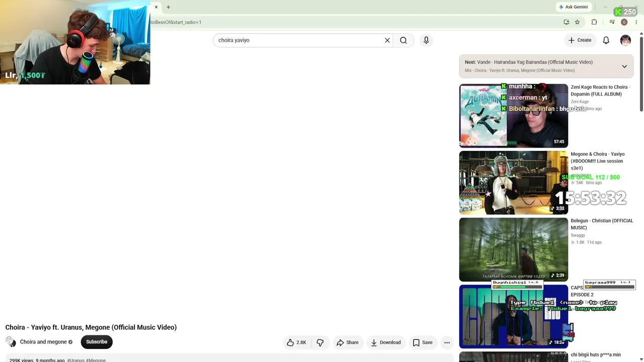Screen dimensions: 644x362
Task: Dislike the video with thumbs down
Action: (320, 342)
